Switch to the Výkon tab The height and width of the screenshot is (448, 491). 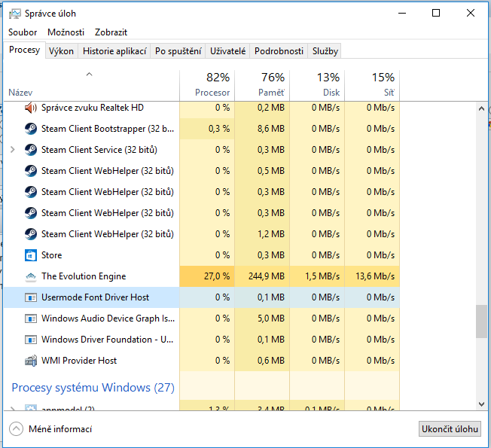61,51
